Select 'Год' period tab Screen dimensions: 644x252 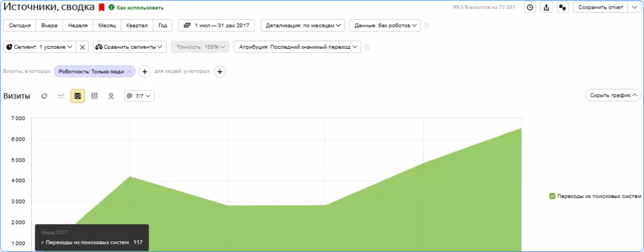[x=163, y=26]
